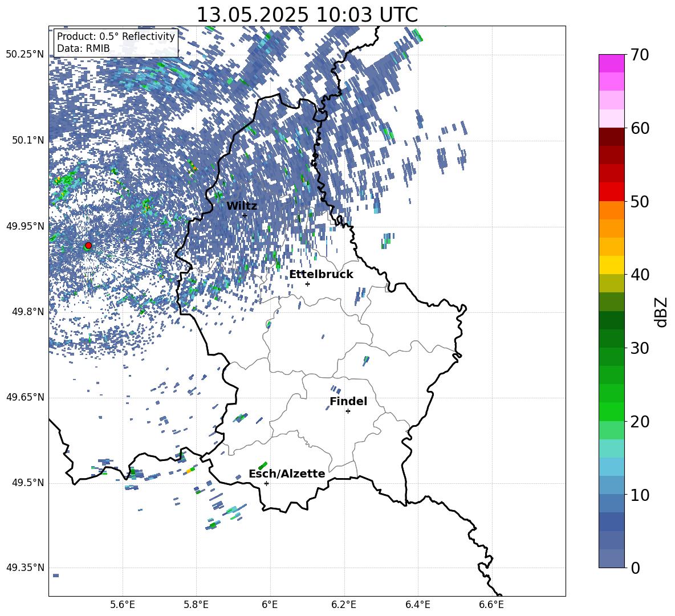Viewport: 675px width, 616px height.
Task: Click the 50 value on the colorbar
Action: click(x=640, y=202)
